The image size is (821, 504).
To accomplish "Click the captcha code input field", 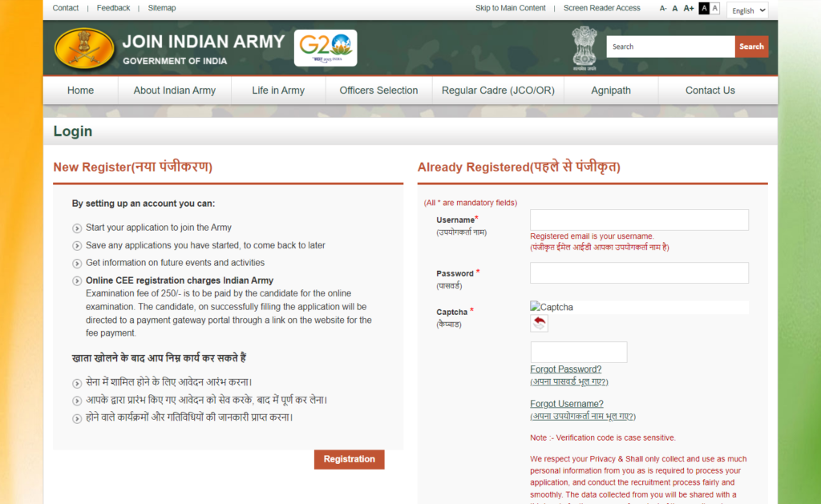I will pos(579,352).
